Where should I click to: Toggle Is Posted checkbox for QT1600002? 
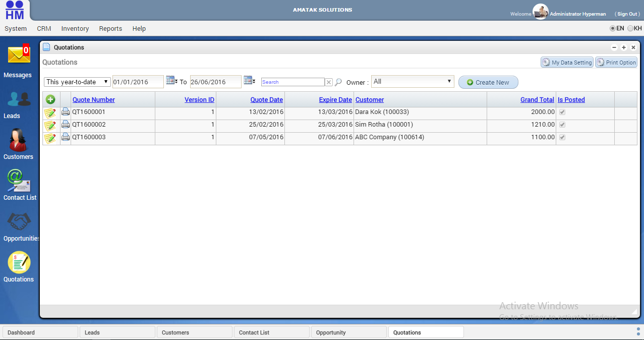point(562,125)
